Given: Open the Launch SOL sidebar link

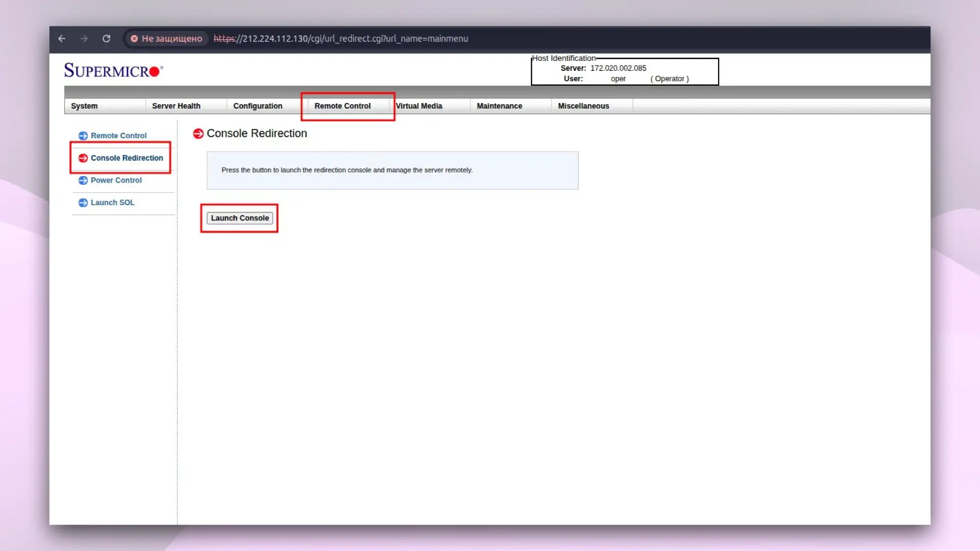Looking at the screenshot, I should 112,203.
